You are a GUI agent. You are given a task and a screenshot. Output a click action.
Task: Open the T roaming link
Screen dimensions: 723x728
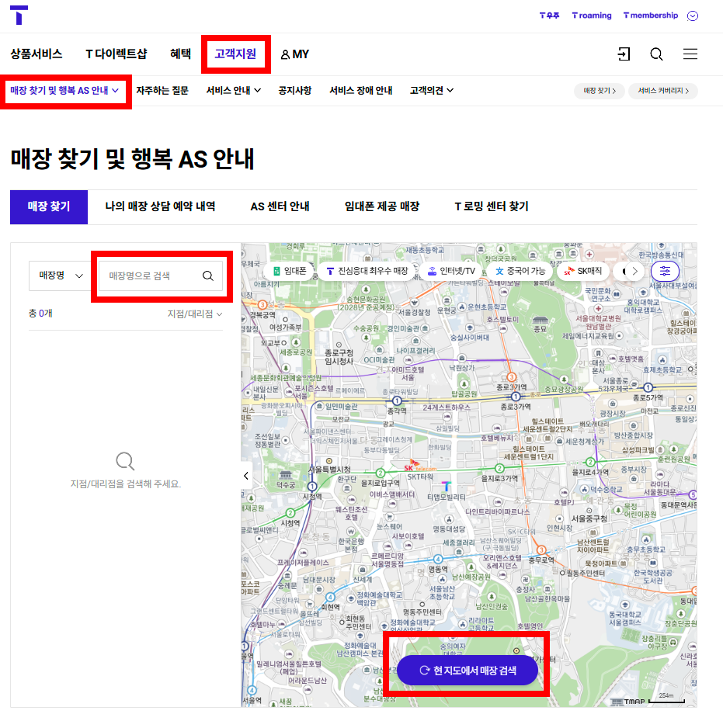592,16
